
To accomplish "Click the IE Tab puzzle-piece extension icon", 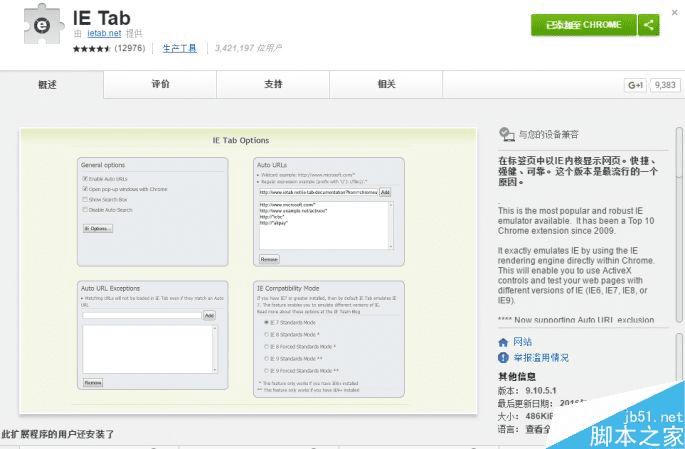I will tap(42, 24).
